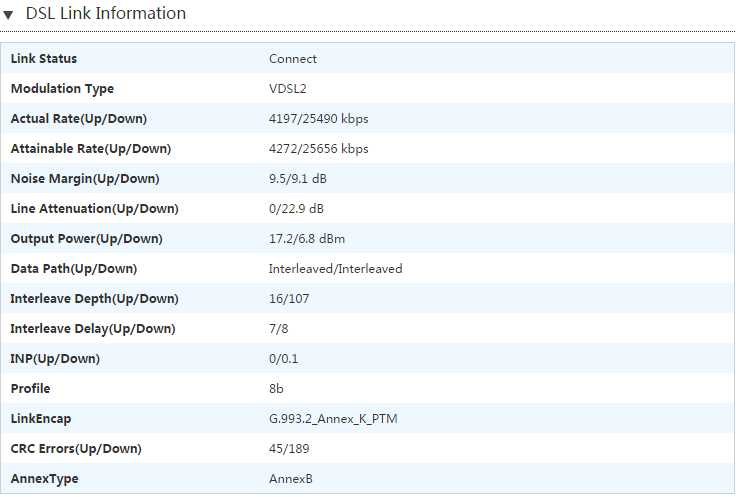
Task: Select the 4197/25490 kbps rate value
Action: click(x=318, y=119)
